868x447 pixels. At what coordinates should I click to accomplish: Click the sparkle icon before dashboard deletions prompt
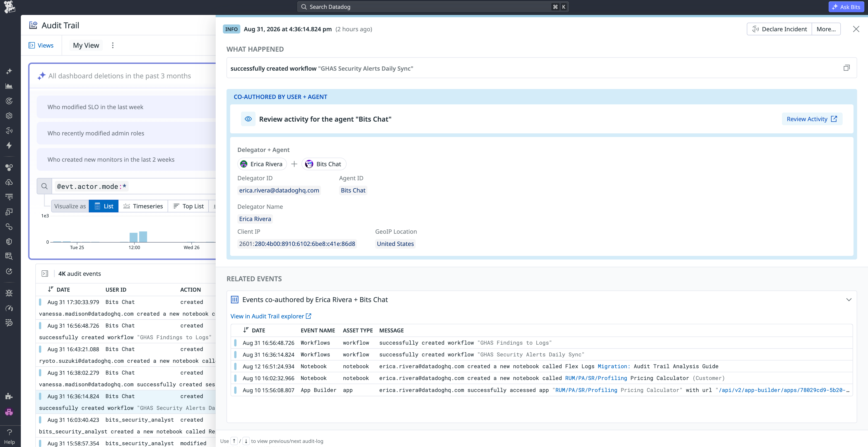click(41, 76)
